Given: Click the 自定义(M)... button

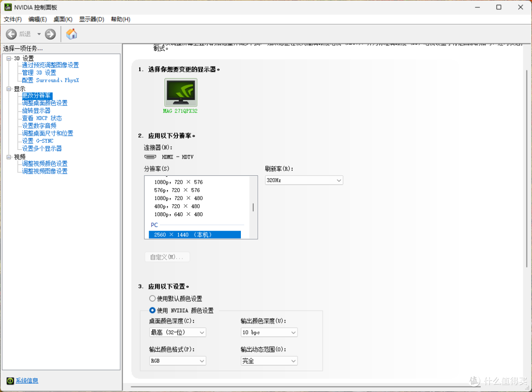Looking at the screenshot, I should [167, 257].
